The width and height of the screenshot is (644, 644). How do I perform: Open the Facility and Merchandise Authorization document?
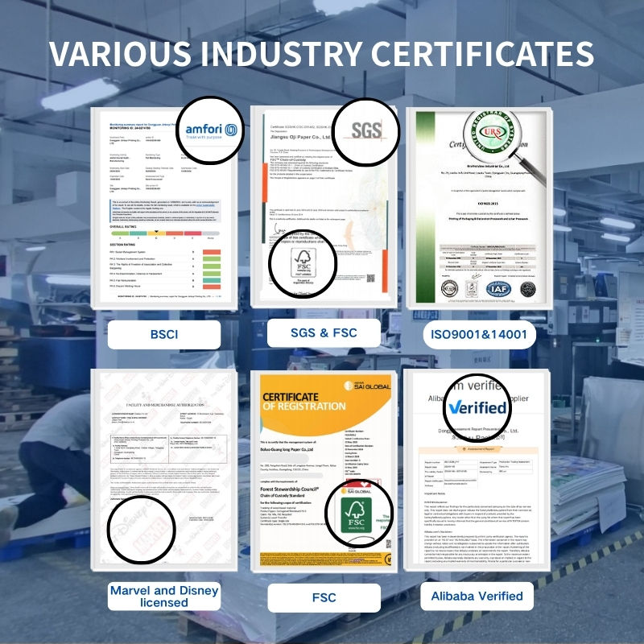164,470
